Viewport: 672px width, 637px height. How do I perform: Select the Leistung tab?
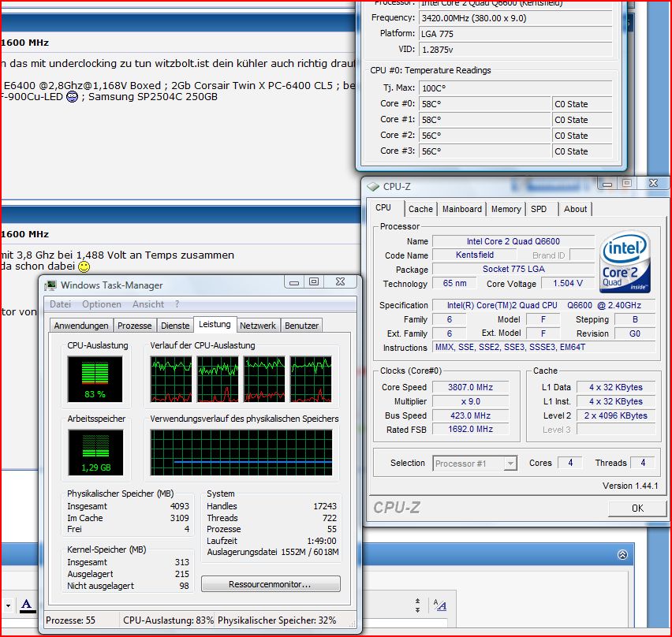coord(215,324)
